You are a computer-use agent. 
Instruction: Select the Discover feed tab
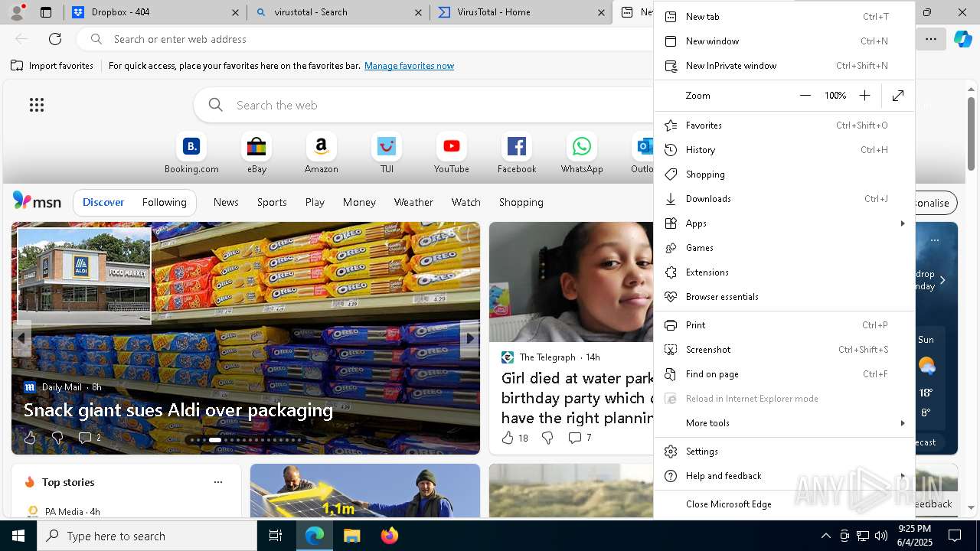(103, 202)
